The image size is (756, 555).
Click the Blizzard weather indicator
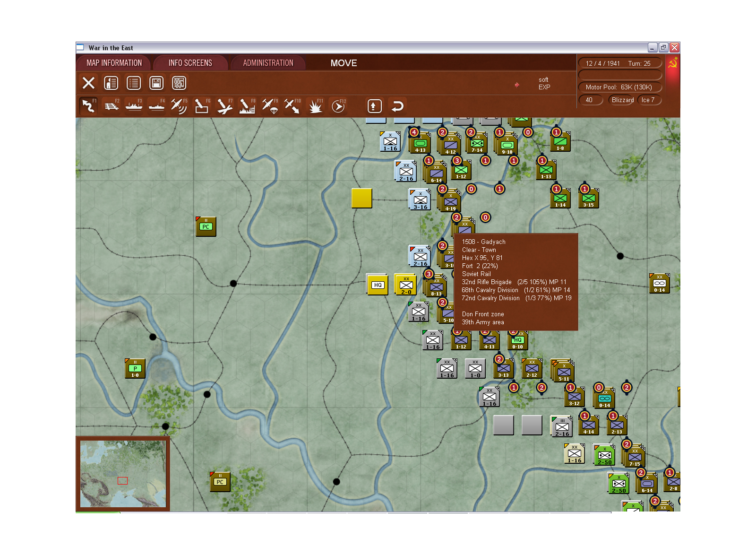(622, 100)
